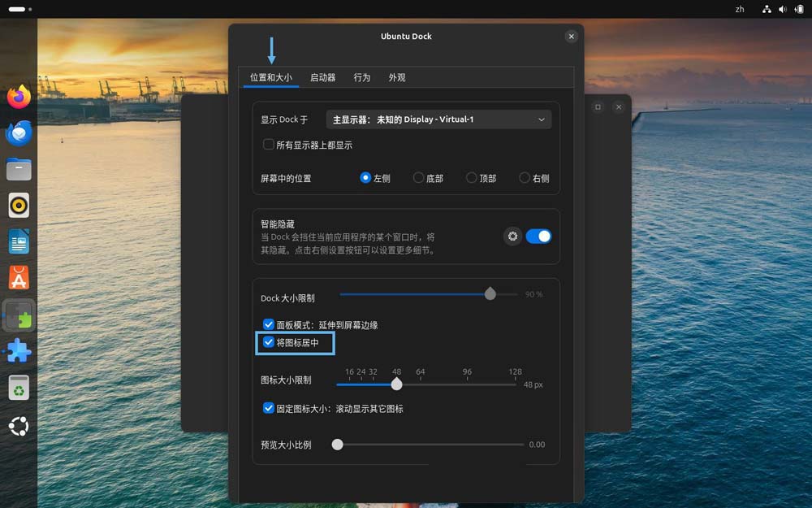Click the Ubuntu Show Applications icon
The height and width of the screenshot is (508, 812).
click(x=19, y=425)
